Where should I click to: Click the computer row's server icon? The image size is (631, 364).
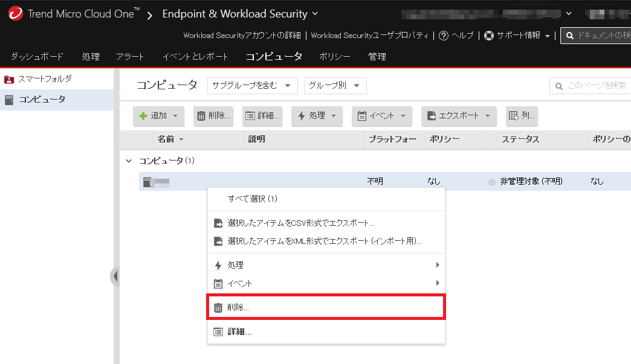pos(147,182)
